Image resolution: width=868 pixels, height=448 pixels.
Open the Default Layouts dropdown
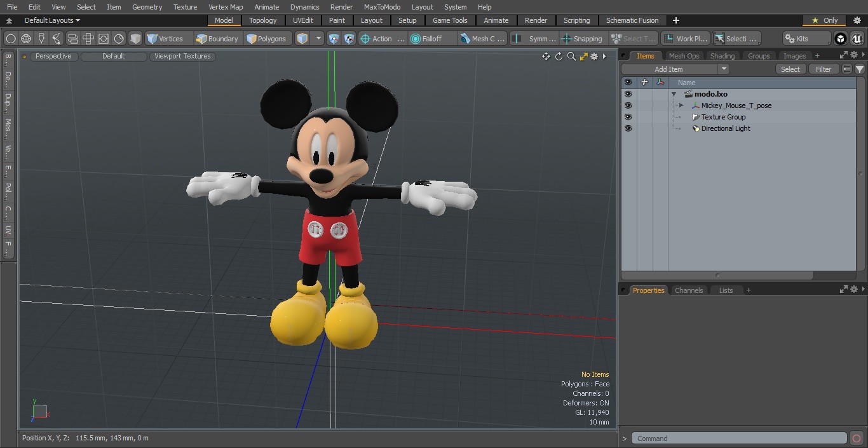click(x=52, y=20)
